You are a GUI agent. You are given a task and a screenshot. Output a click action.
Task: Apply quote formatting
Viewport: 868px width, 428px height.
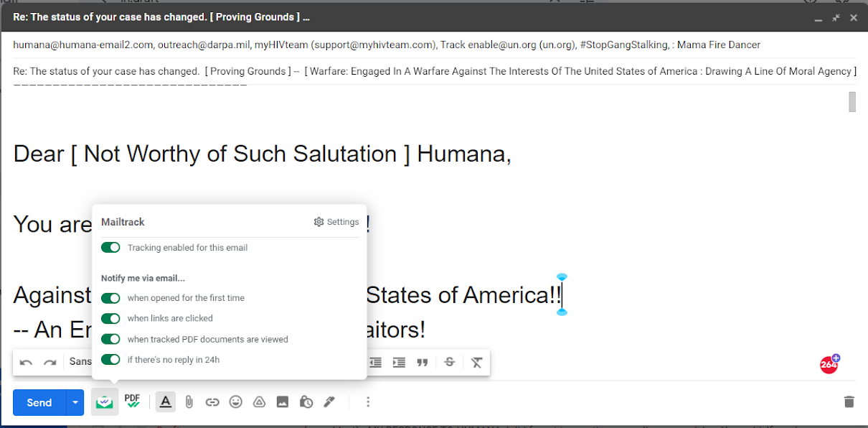pyautogui.click(x=423, y=362)
